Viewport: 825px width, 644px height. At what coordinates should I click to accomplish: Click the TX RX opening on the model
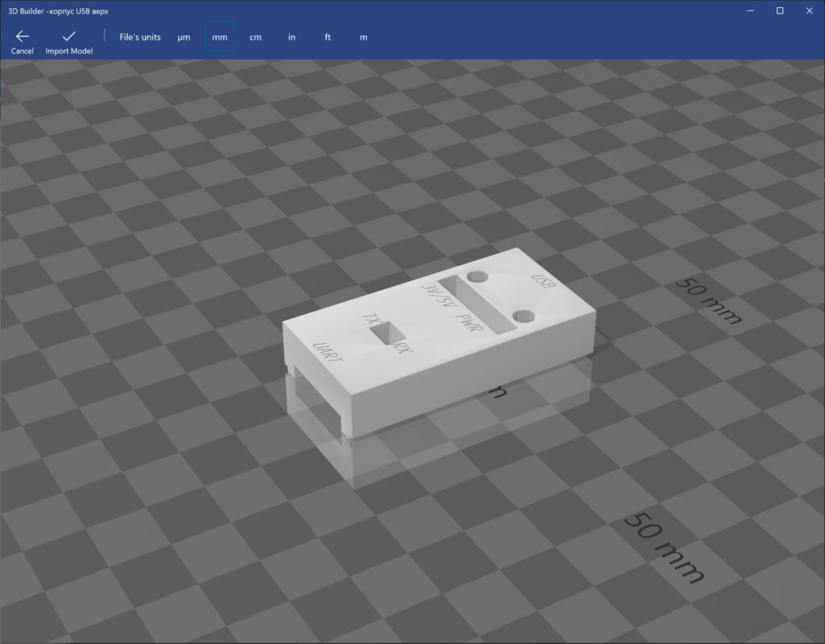pos(386,331)
